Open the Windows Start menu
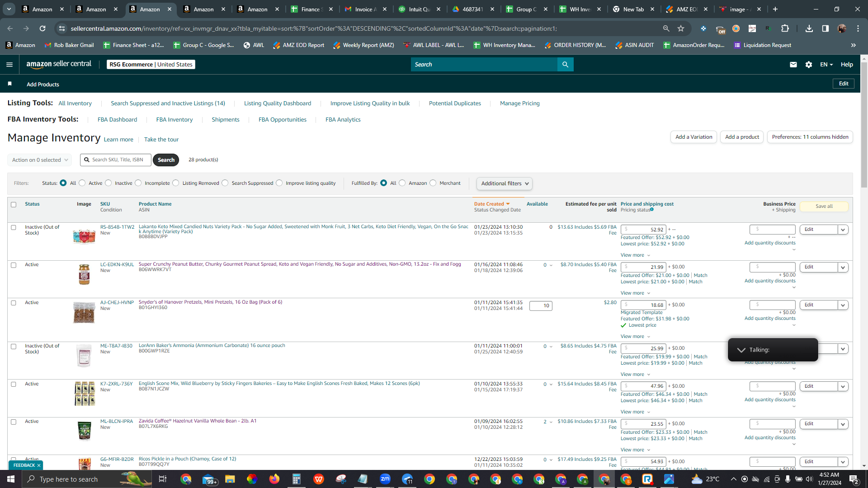The image size is (868, 488). 11,479
